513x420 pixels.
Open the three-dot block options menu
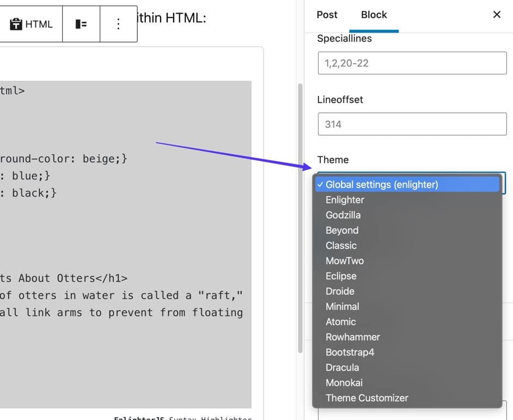118,24
